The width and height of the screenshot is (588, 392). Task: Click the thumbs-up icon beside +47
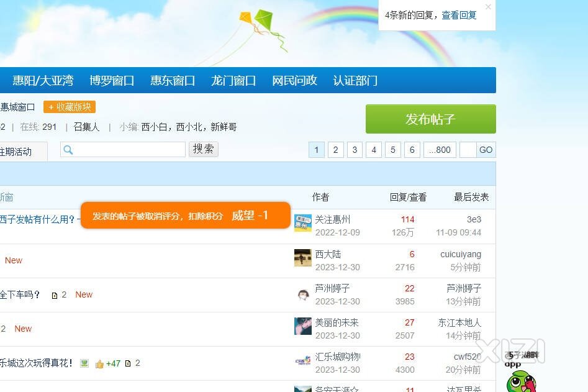click(99, 363)
